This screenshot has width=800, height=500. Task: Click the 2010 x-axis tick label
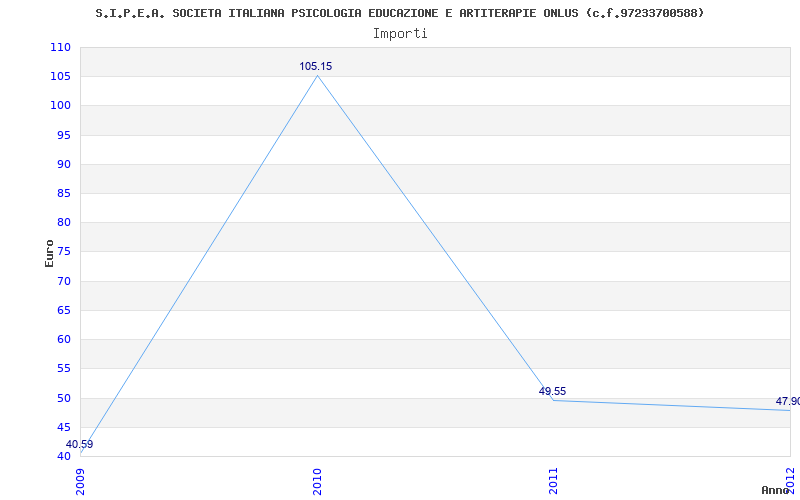pyautogui.click(x=317, y=482)
